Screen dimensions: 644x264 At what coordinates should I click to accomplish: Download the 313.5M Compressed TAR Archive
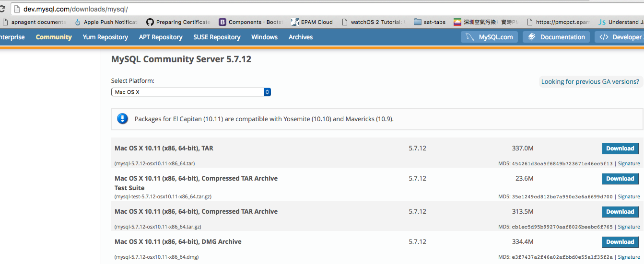620,212
